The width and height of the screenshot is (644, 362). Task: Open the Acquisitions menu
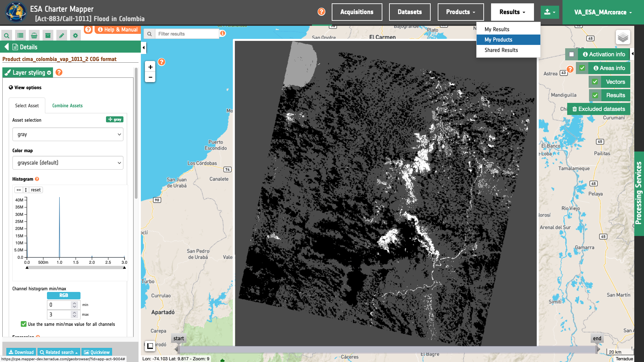[x=357, y=12]
